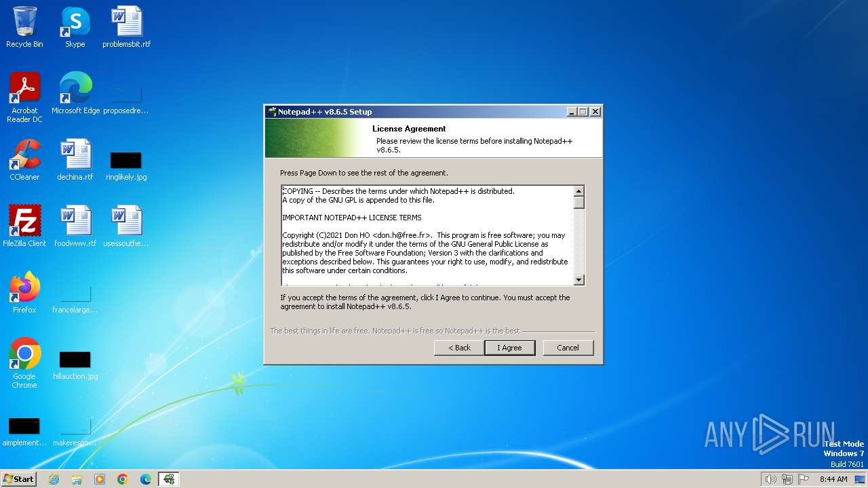Image resolution: width=868 pixels, height=488 pixels.
Task: Click the Show desktop button
Action: 860,479
